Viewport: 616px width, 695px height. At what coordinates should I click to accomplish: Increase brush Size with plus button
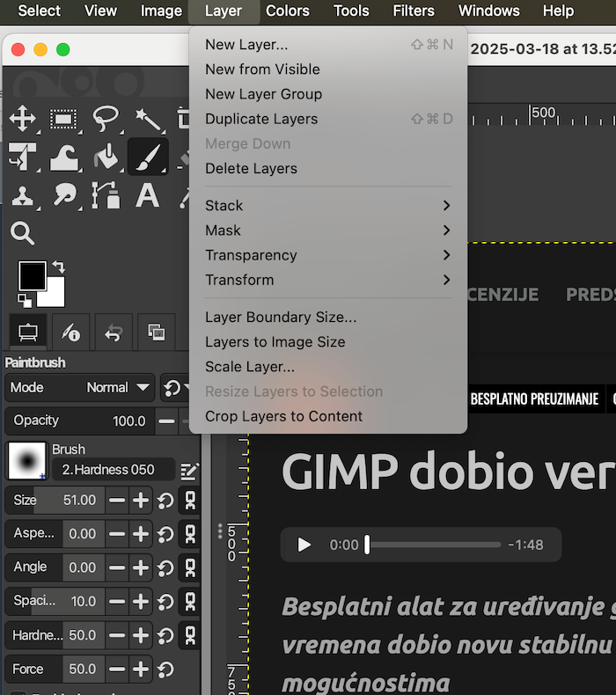[141, 501]
